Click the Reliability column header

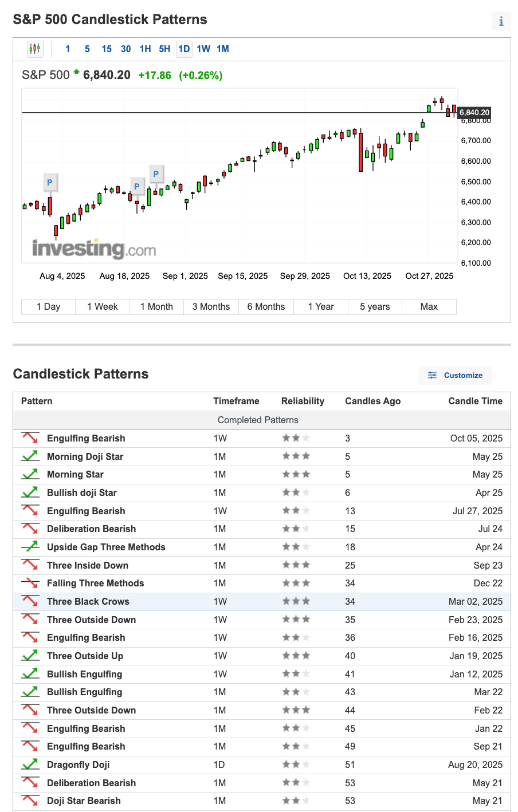(x=303, y=401)
